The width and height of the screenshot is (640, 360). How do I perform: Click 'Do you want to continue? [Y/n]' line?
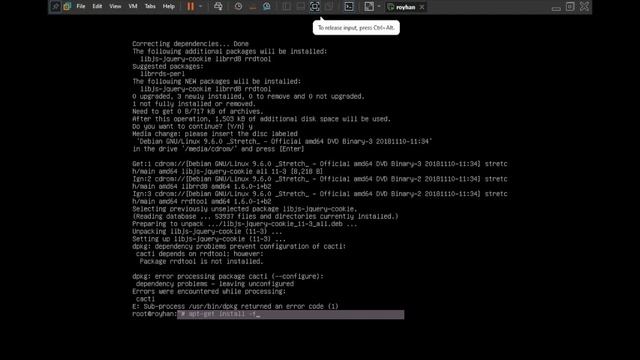192,126
